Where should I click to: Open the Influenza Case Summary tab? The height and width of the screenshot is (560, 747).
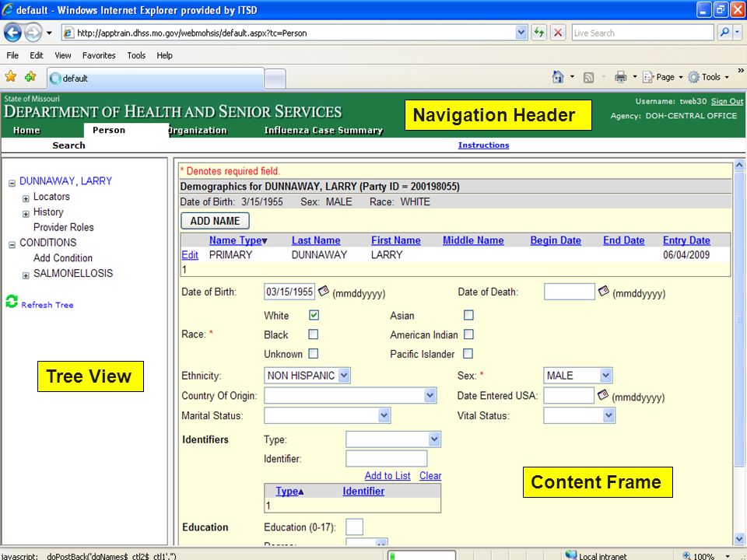[324, 131]
